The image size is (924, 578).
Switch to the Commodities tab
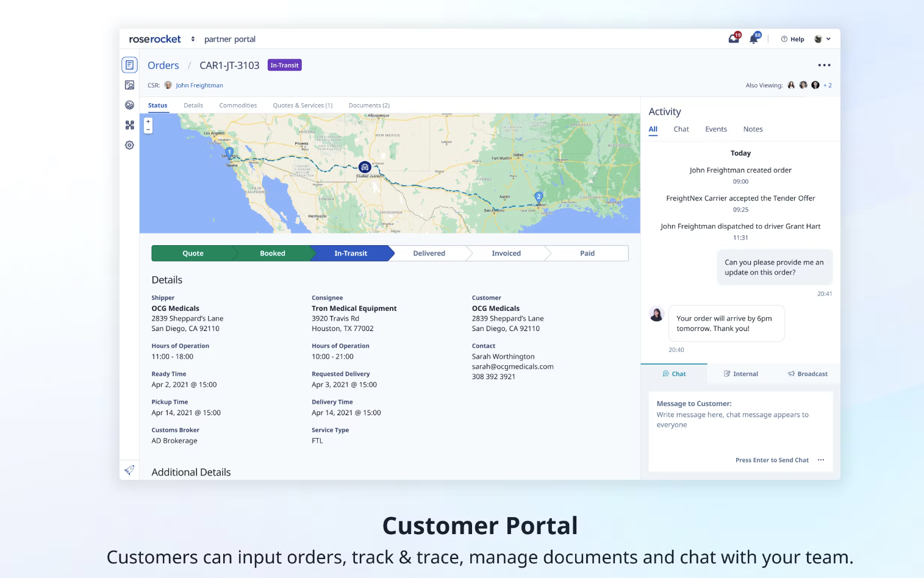[238, 105]
